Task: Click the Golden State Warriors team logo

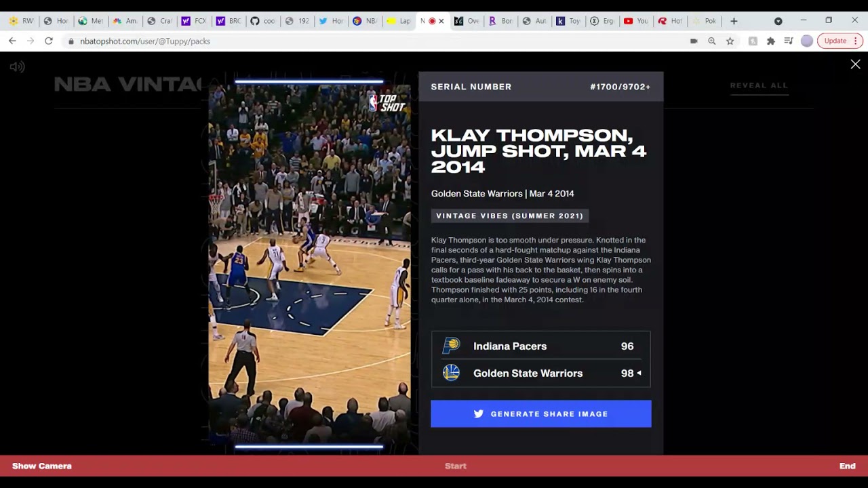Action: tap(451, 373)
